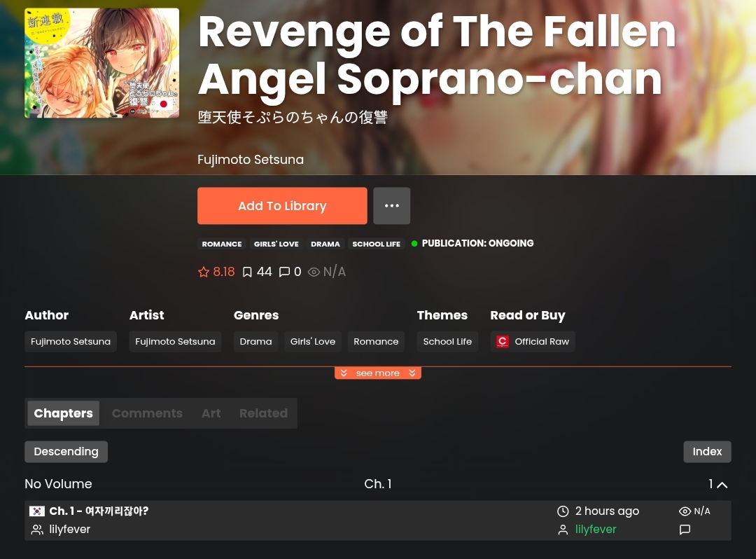Switch to the Art tab

pos(211,413)
